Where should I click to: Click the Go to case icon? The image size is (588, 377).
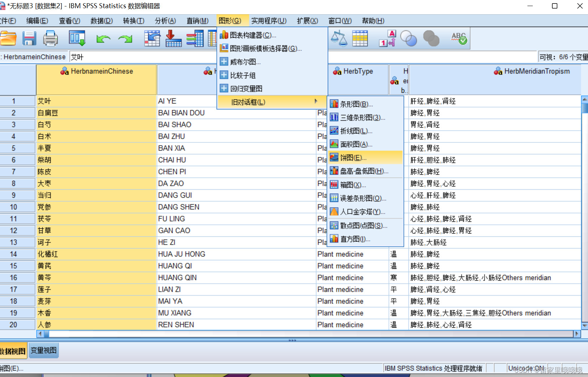(x=152, y=38)
